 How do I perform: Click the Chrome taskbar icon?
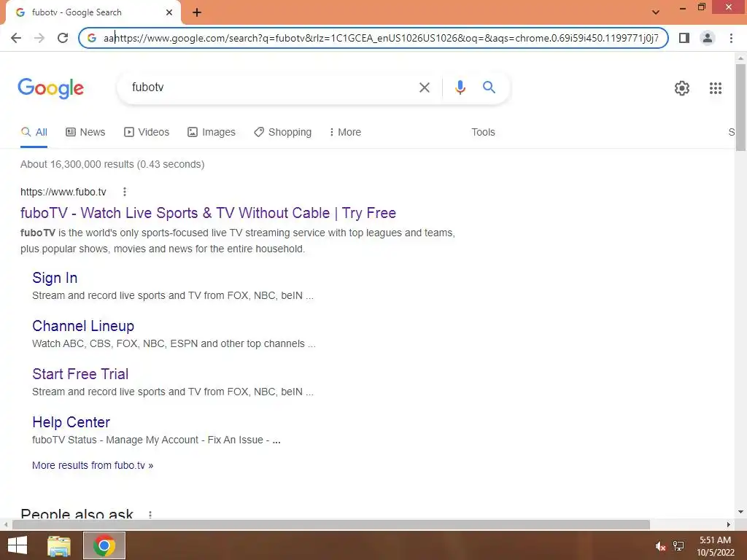(x=104, y=545)
